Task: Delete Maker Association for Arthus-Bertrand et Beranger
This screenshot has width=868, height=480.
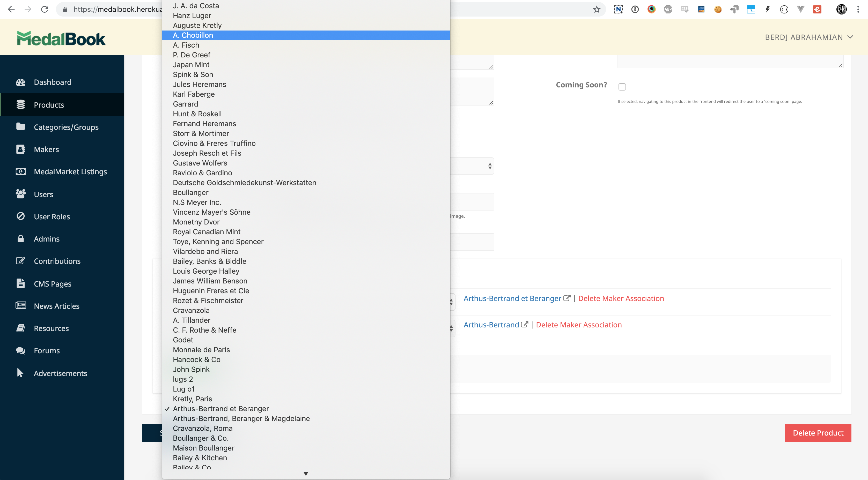Action: coord(621,298)
